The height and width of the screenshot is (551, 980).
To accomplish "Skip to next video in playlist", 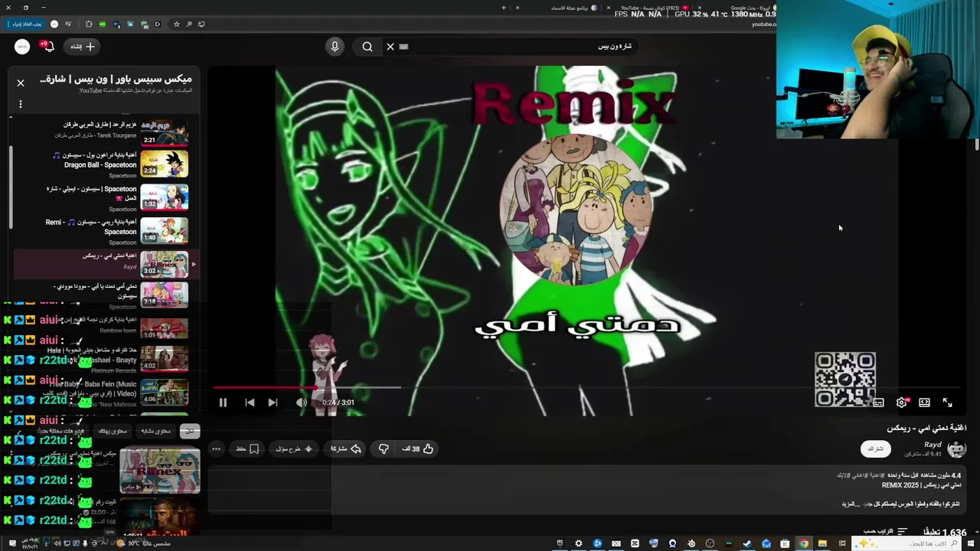I will (x=273, y=403).
